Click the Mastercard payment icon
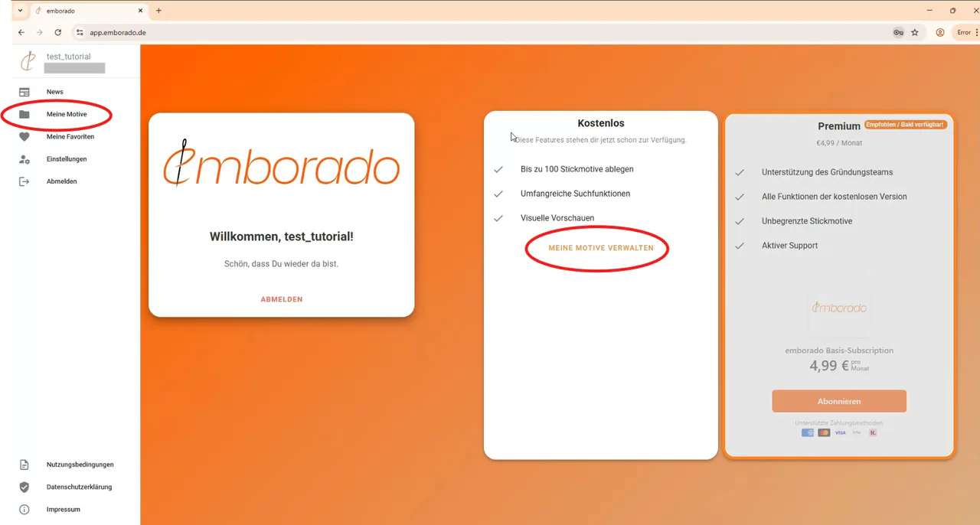 824,432
